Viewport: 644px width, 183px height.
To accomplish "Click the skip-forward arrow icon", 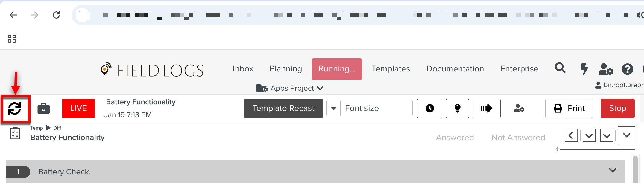I will tap(486, 109).
